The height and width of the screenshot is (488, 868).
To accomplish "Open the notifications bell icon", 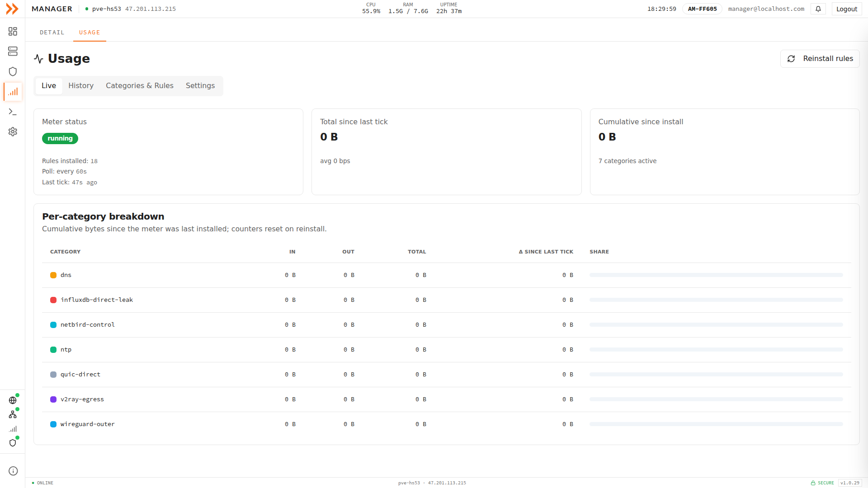I will (818, 9).
